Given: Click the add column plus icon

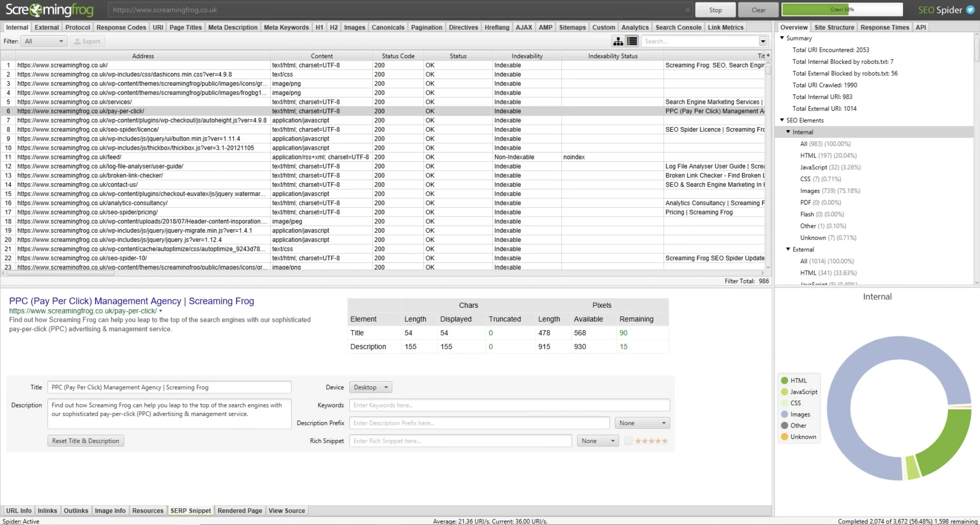Looking at the screenshot, I should pos(768,55).
